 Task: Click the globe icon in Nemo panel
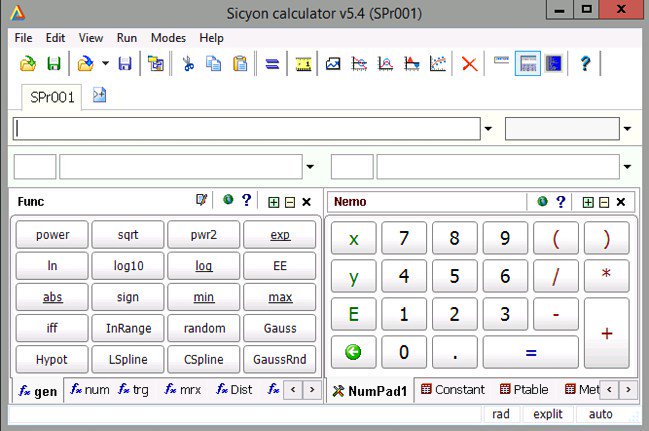click(542, 202)
